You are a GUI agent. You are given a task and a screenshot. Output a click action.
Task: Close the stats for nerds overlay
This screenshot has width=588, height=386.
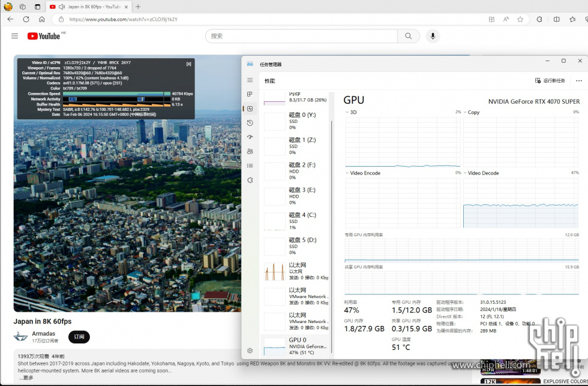(188, 64)
